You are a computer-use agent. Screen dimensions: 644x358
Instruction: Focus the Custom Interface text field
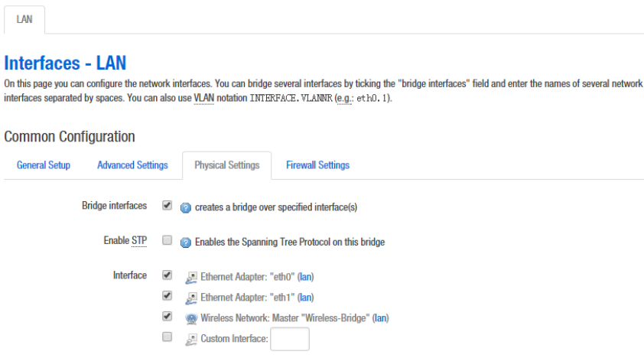point(290,339)
